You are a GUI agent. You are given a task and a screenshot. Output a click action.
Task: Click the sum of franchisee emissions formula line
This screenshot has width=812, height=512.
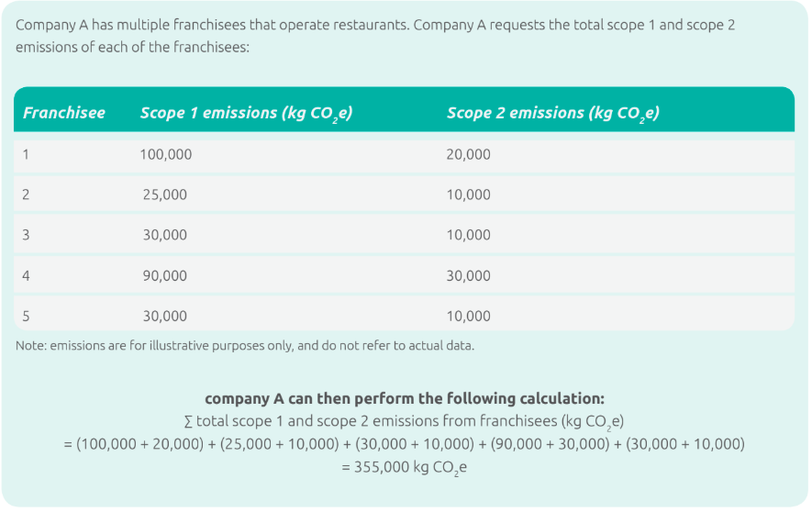click(405, 421)
